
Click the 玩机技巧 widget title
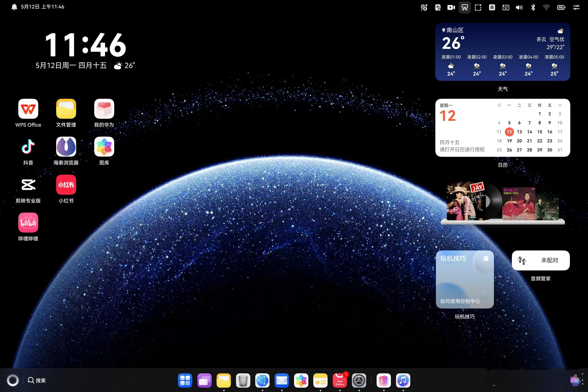click(453, 259)
